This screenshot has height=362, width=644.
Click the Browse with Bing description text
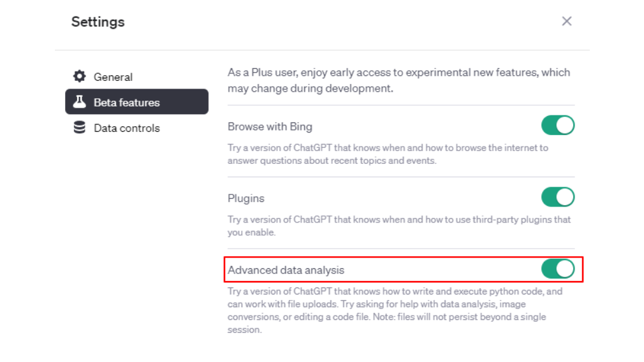(x=388, y=154)
